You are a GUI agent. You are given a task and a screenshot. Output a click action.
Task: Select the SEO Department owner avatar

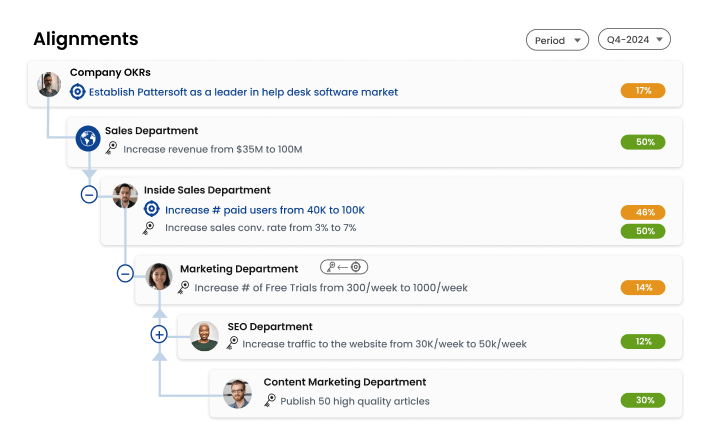pyautogui.click(x=204, y=336)
